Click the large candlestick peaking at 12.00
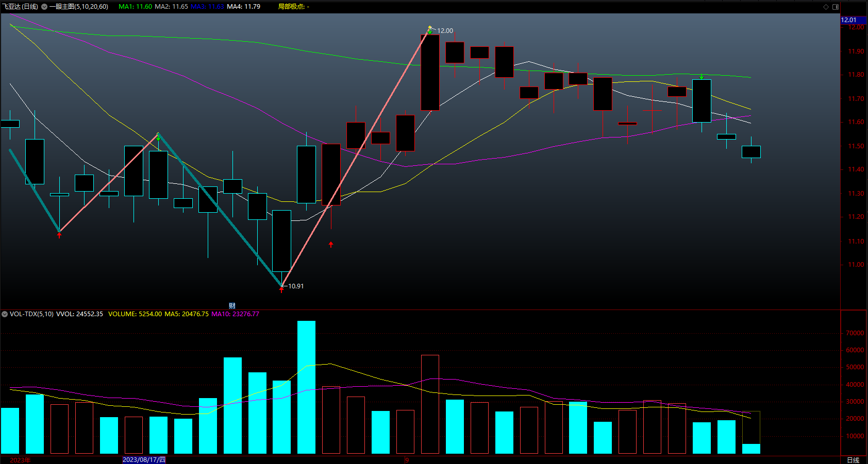868x464 pixels. [x=430, y=72]
